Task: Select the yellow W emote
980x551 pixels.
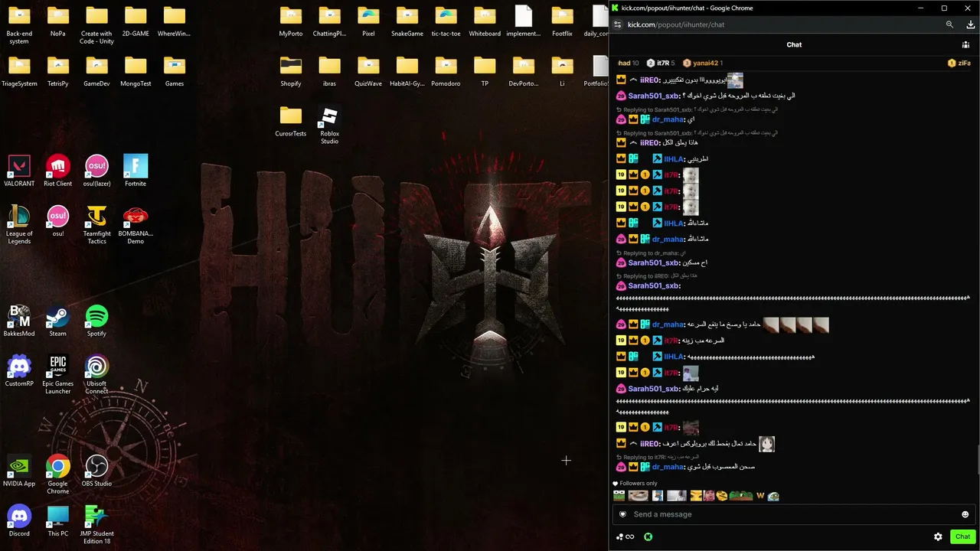Action: (760, 496)
